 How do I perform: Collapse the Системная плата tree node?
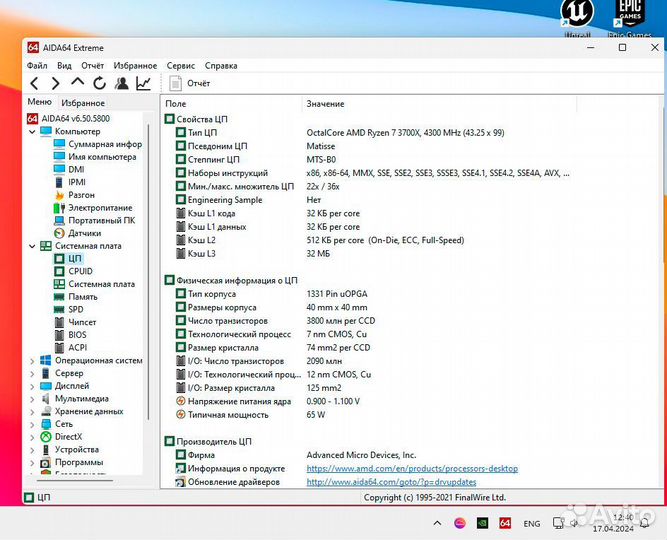[32, 246]
